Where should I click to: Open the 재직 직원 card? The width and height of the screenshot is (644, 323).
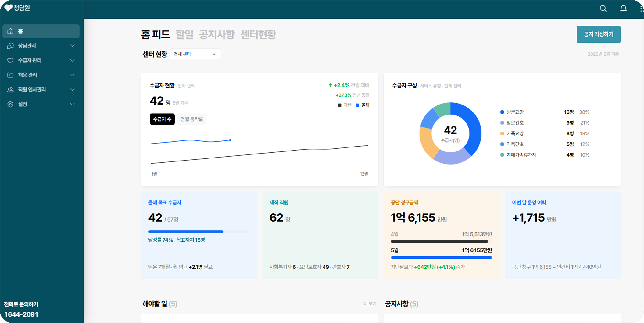[320, 235]
